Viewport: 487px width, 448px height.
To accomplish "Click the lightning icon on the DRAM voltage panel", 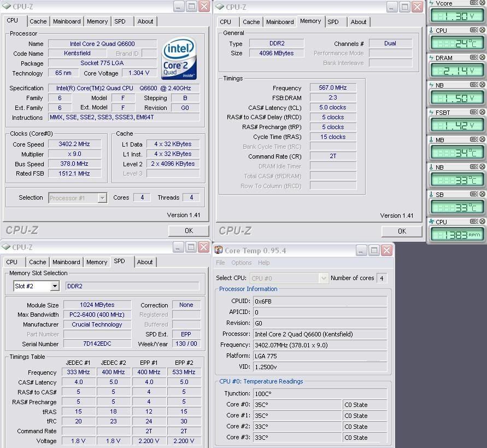I will (x=431, y=58).
